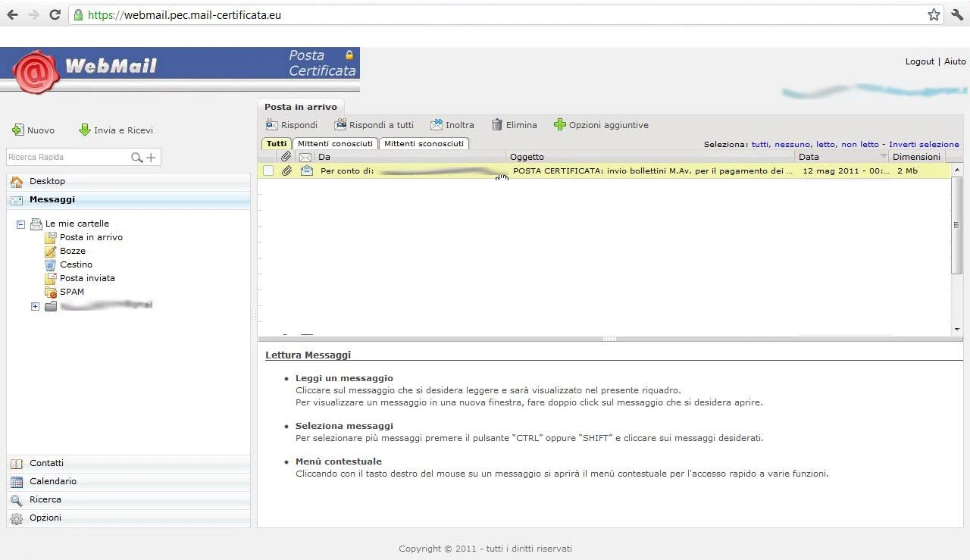The image size is (970, 560).
Task: Click the Rispondi a tutti icon
Action: click(340, 125)
